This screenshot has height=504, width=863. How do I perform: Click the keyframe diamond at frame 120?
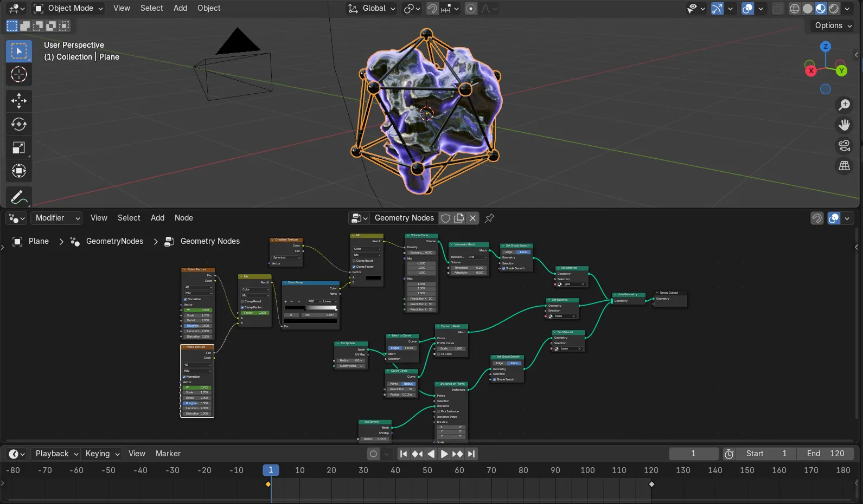[x=651, y=484]
